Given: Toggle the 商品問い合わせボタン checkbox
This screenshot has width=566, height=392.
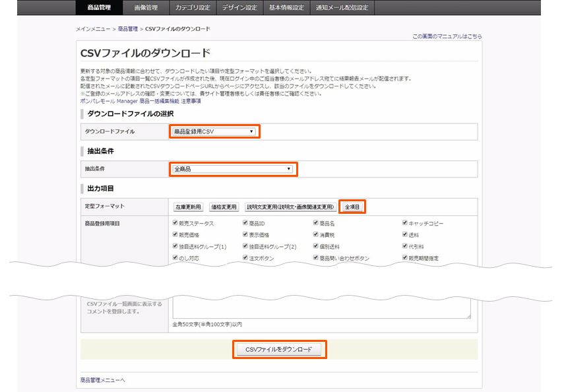Looking at the screenshot, I should [x=315, y=257].
